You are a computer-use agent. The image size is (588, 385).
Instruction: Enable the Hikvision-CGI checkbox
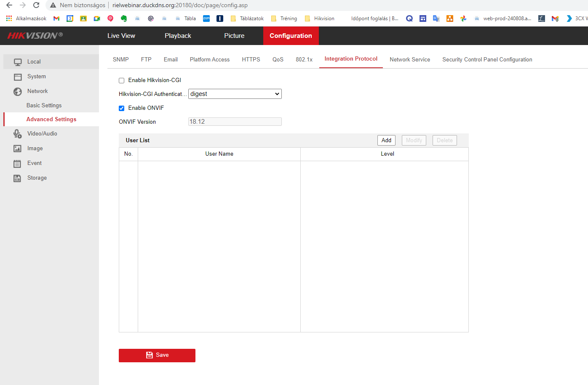click(x=121, y=80)
